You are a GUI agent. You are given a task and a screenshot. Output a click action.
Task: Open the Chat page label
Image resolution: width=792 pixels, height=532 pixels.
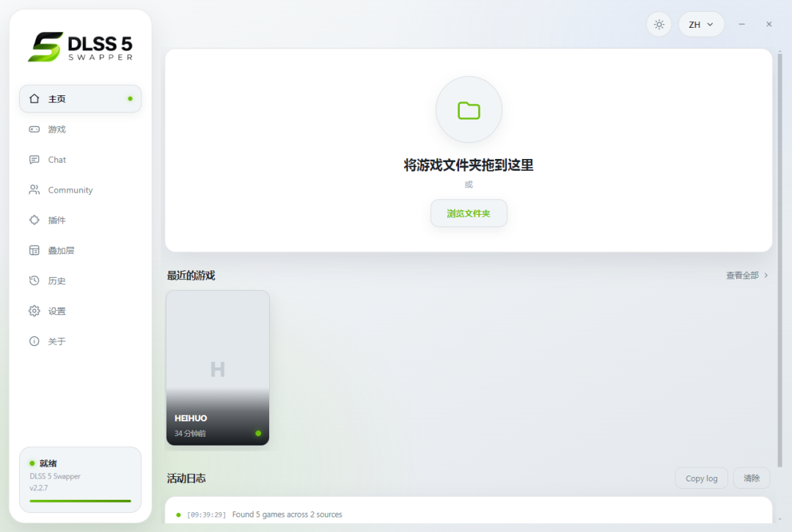57,160
